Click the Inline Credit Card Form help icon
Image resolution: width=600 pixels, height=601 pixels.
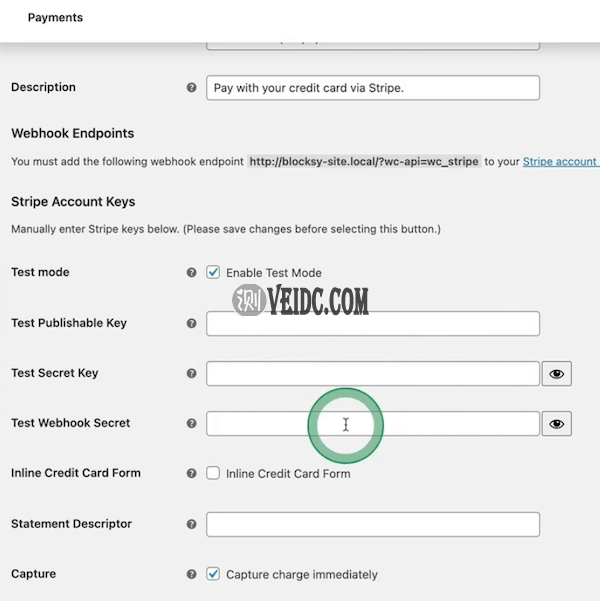pos(191,473)
